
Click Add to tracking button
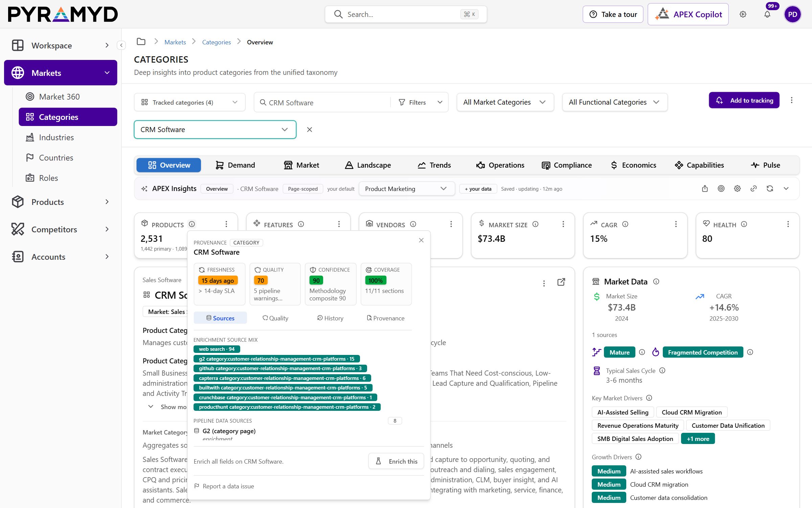pyautogui.click(x=744, y=100)
